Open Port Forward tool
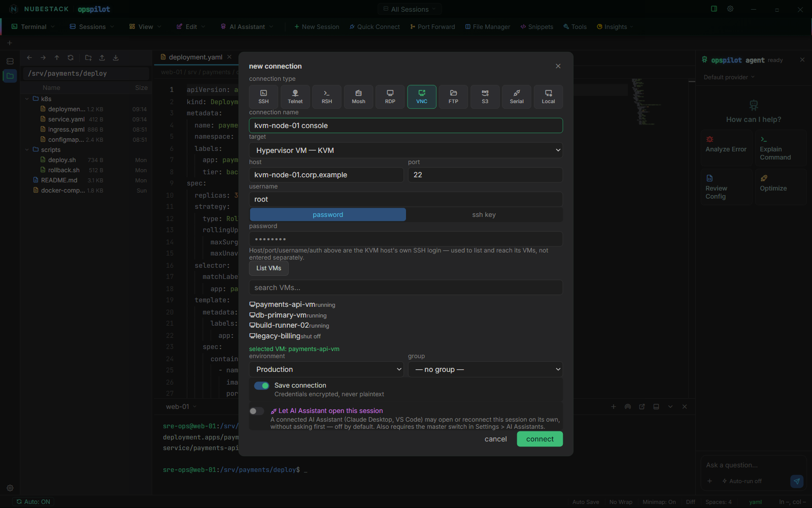Image resolution: width=812 pixels, height=508 pixels. (x=432, y=27)
